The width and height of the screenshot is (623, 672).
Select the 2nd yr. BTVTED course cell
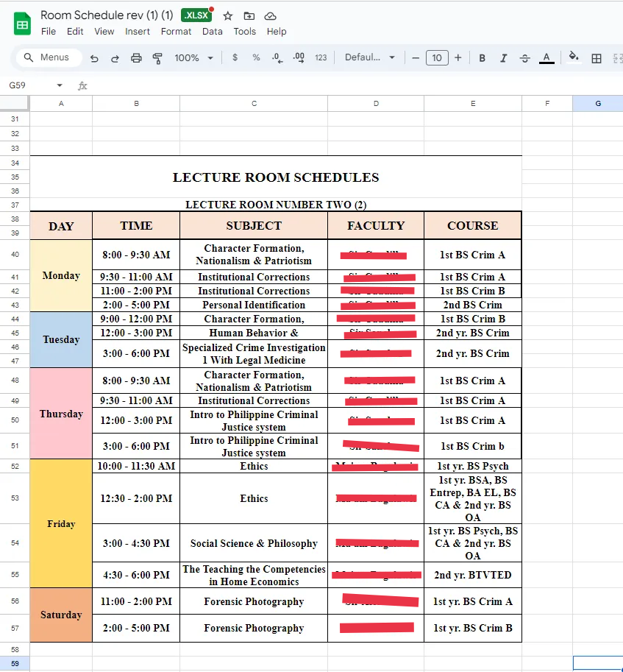(x=473, y=575)
